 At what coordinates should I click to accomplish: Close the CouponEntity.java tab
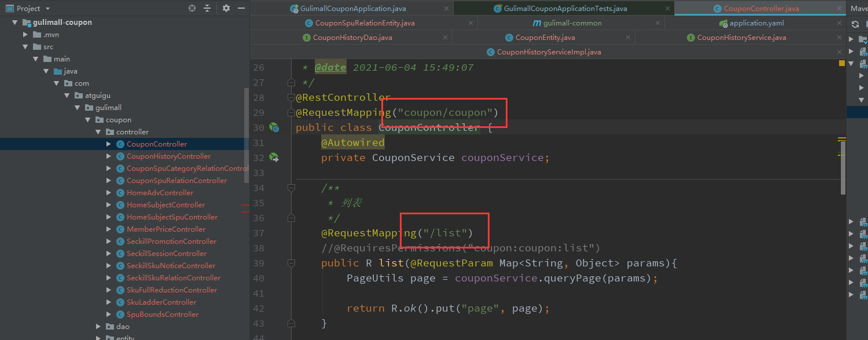pos(628,38)
